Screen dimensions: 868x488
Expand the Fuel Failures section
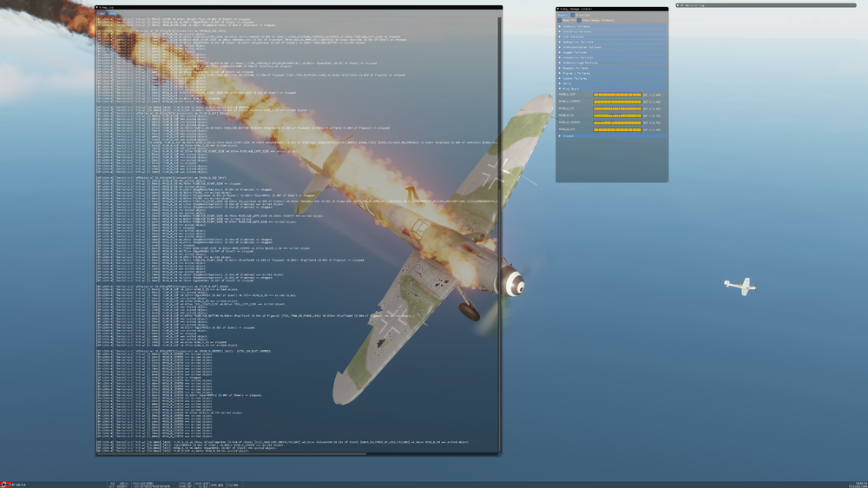[x=612, y=36]
